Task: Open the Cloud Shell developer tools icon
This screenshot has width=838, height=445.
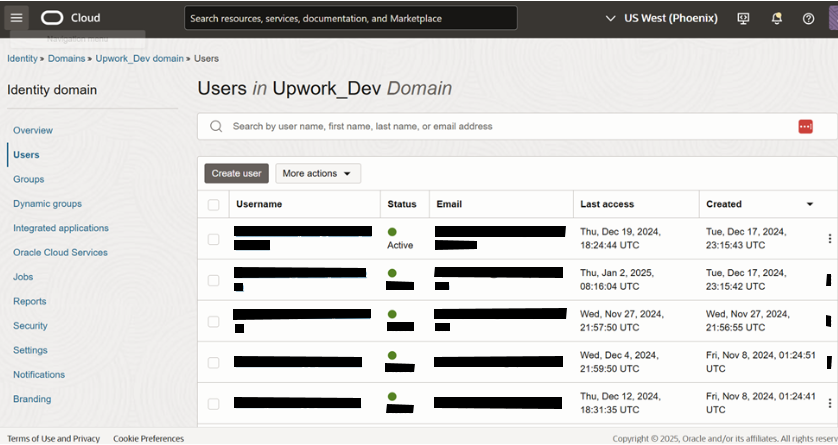Action: 743,18
